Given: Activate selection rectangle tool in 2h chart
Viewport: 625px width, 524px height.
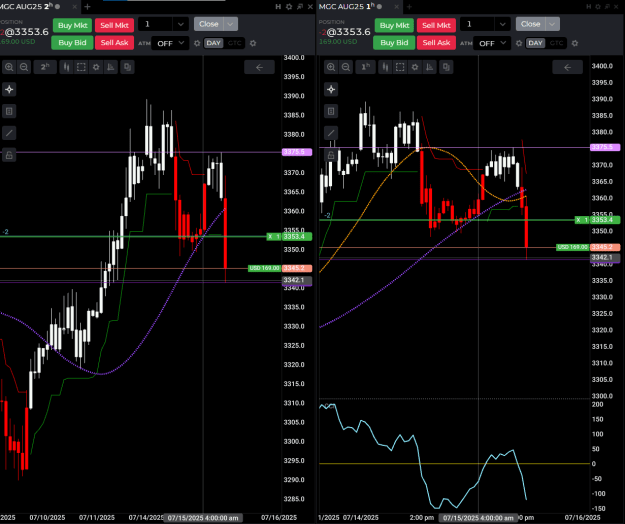Looking at the screenshot, I should [81, 67].
